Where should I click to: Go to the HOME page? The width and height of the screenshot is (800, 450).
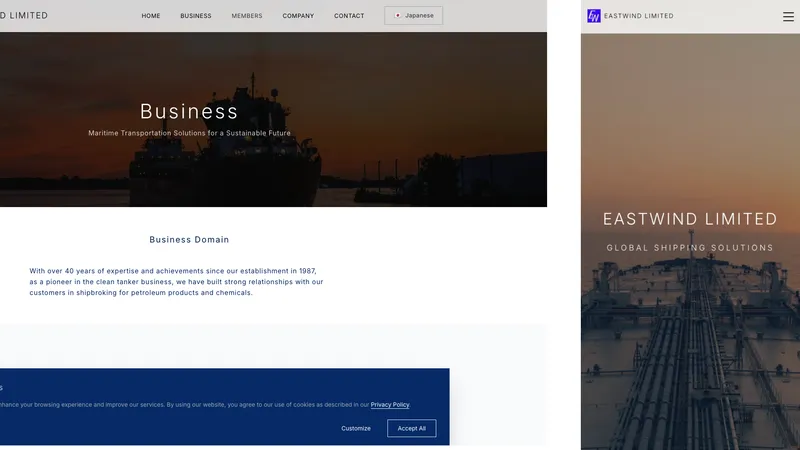pyautogui.click(x=151, y=16)
